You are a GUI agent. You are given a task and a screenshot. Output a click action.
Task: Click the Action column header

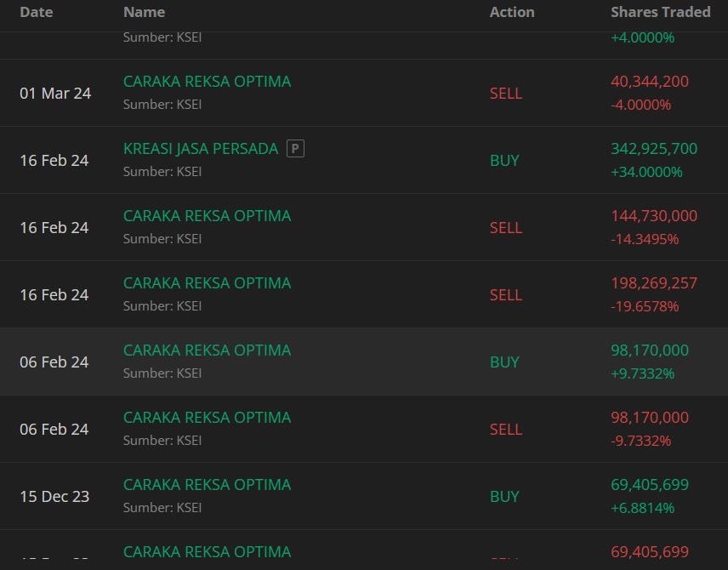point(512,12)
